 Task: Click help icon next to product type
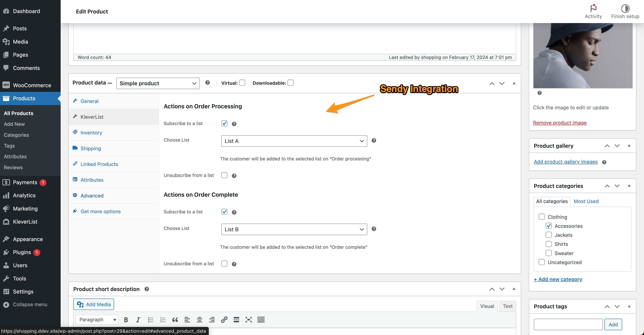(207, 83)
